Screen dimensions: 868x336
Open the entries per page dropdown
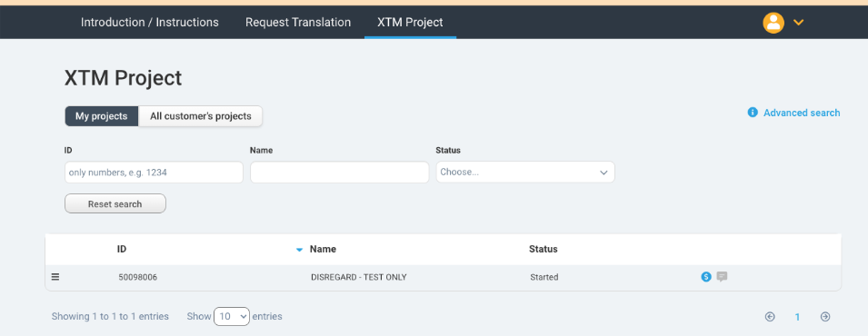pyautogui.click(x=232, y=317)
